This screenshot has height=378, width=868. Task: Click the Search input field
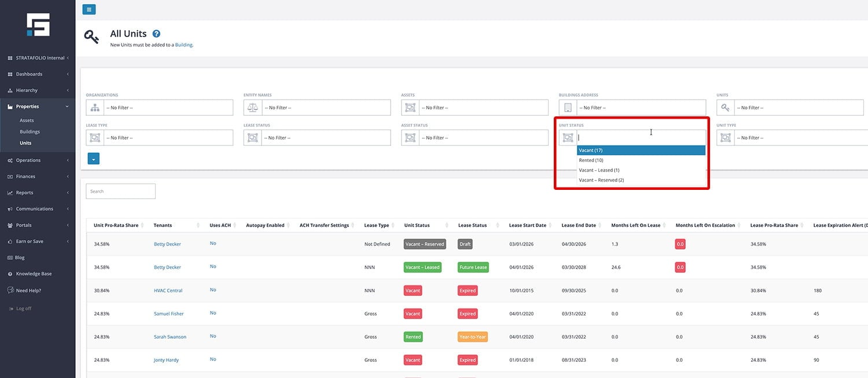120,191
